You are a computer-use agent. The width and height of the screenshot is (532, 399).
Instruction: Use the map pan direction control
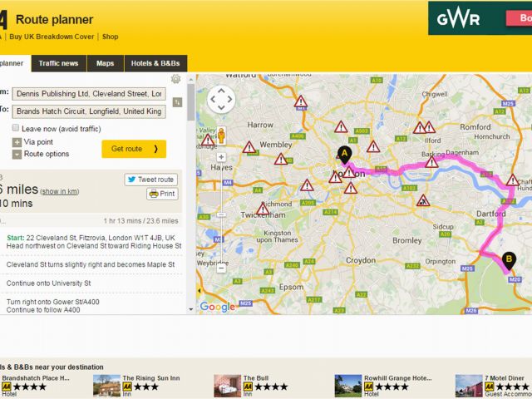coord(221,100)
